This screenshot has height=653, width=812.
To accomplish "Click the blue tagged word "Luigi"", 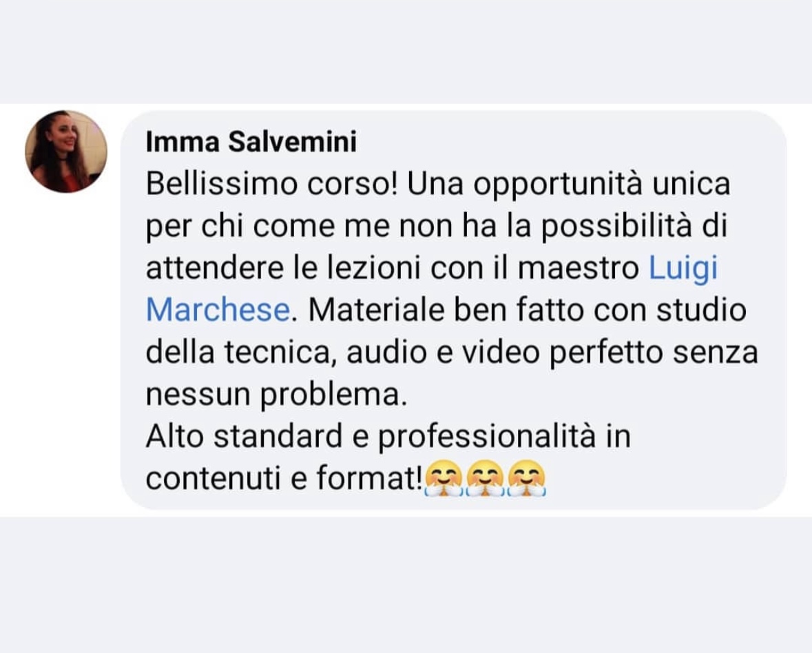I will (x=684, y=269).
